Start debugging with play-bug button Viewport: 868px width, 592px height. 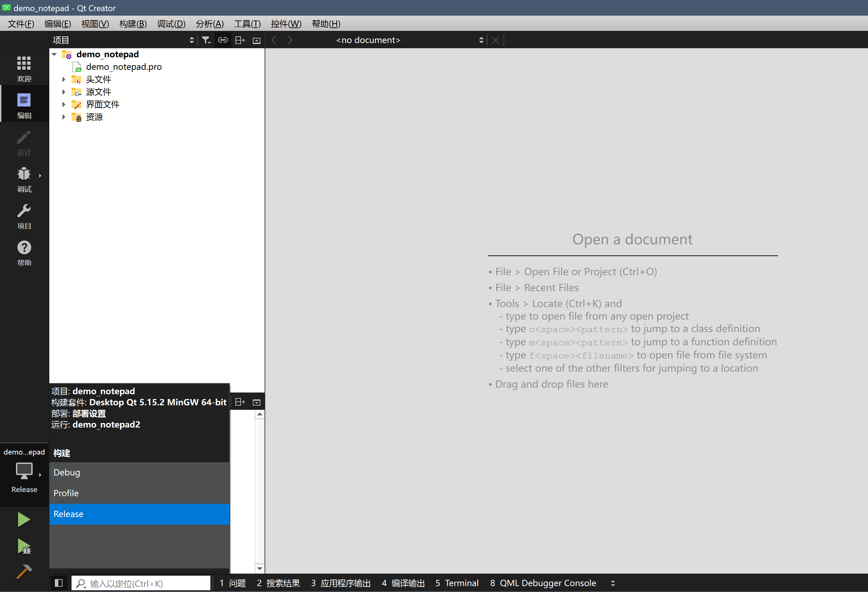tap(24, 547)
